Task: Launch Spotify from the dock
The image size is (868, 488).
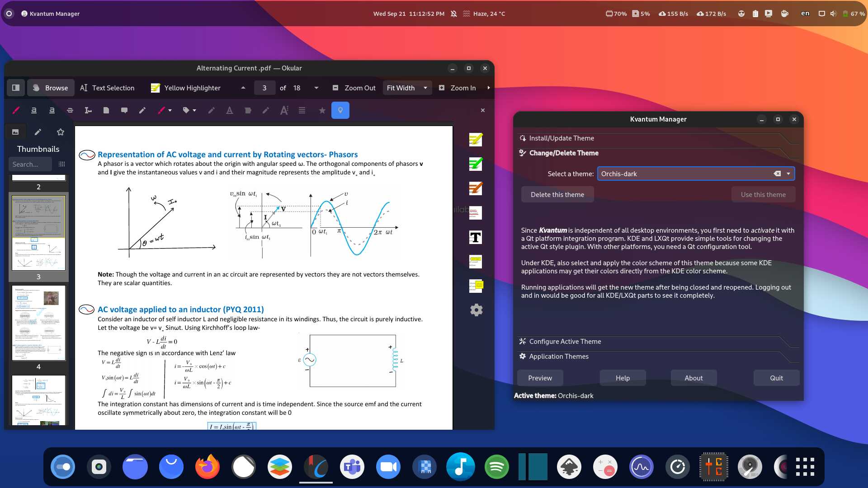Action: 497,467
